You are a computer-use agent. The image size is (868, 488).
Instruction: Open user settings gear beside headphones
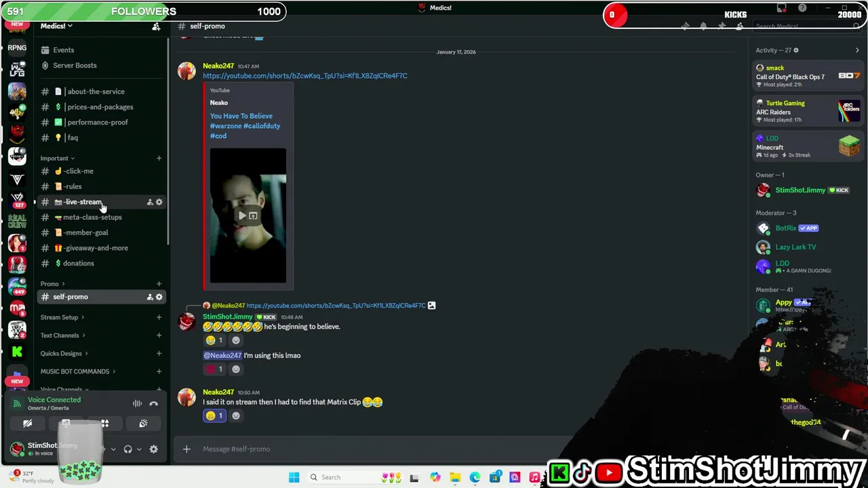point(153,449)
